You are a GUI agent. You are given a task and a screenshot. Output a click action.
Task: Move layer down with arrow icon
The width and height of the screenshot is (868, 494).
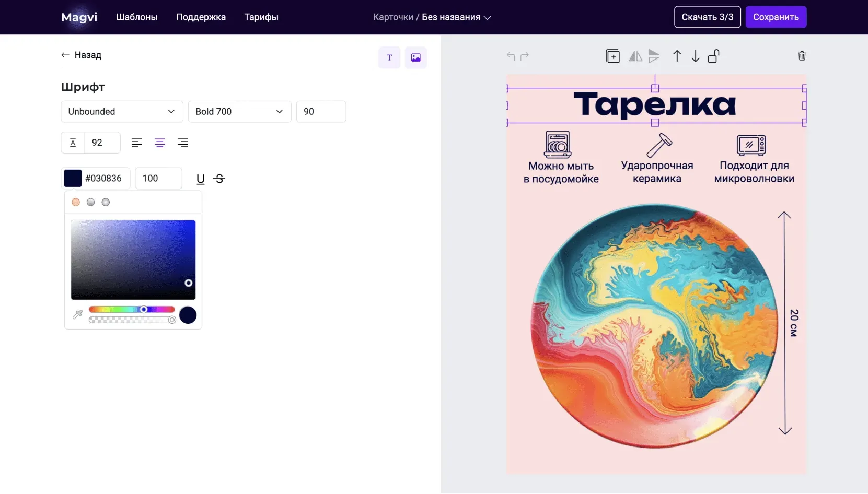pyautogui.click(x=695, y=56)
